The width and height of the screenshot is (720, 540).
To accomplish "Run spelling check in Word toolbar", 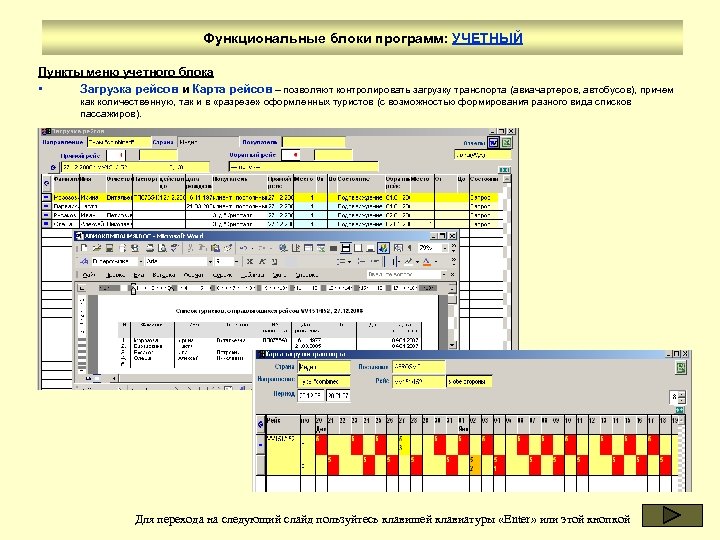I will (174, 248).
